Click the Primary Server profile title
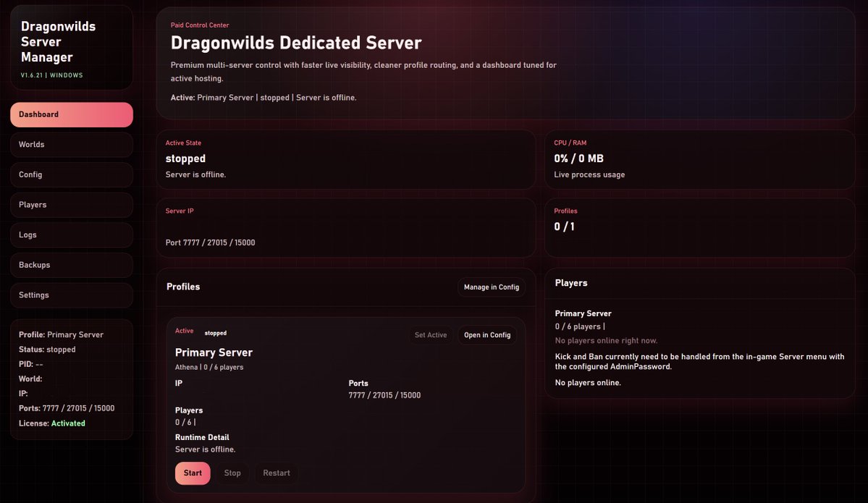 (x=214, y=352)
